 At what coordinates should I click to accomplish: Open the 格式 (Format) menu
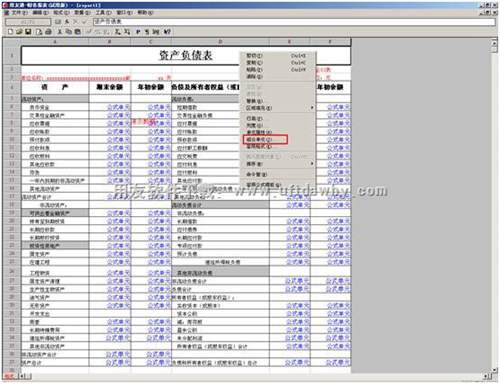(x=61, y=12)
